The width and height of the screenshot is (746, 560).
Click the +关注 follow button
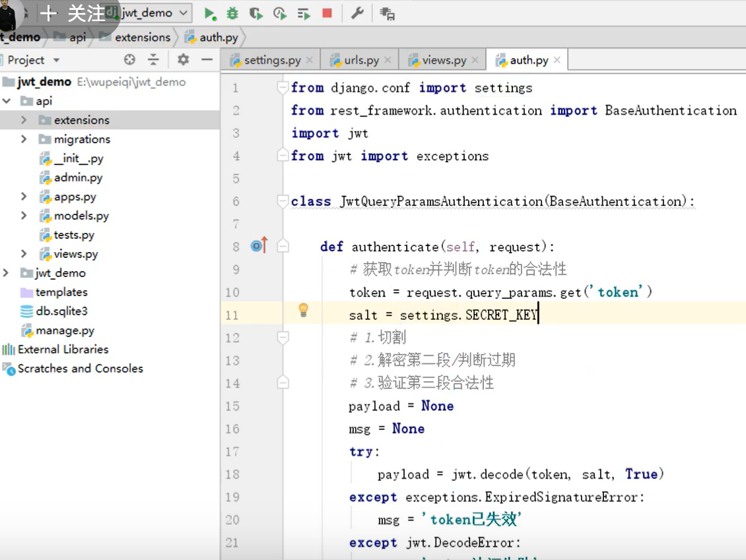pos(73,13)
